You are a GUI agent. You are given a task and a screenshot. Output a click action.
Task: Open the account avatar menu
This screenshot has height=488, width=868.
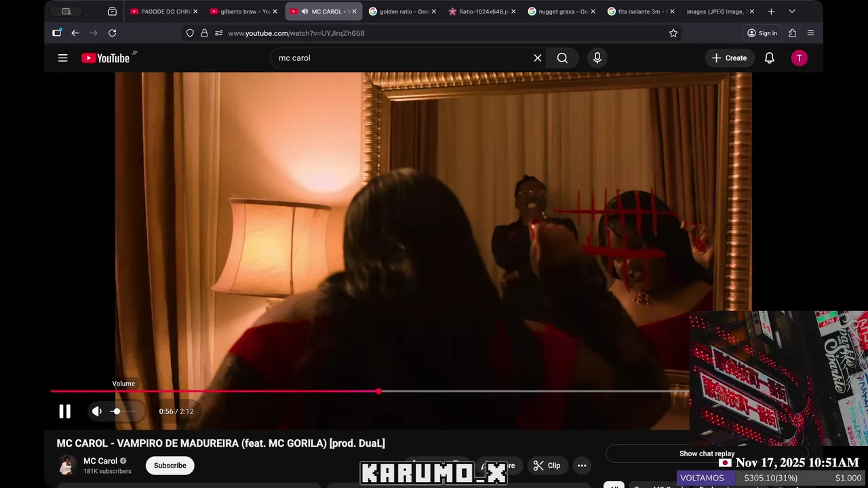click(800, 58)
